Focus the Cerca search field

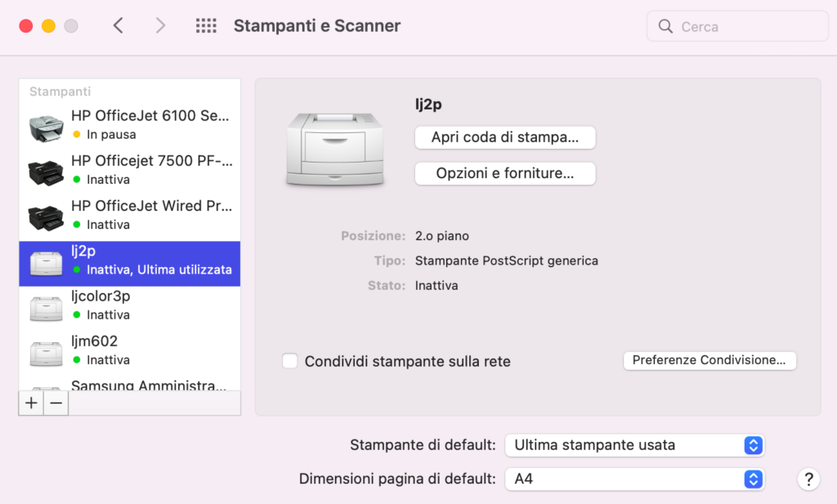tap(737, 26)
